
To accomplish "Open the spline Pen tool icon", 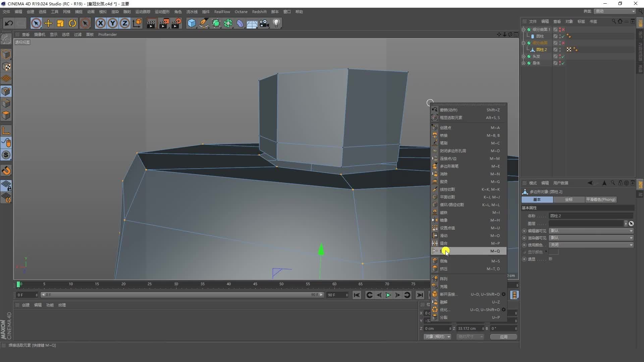I will click(x=204, y=23).
